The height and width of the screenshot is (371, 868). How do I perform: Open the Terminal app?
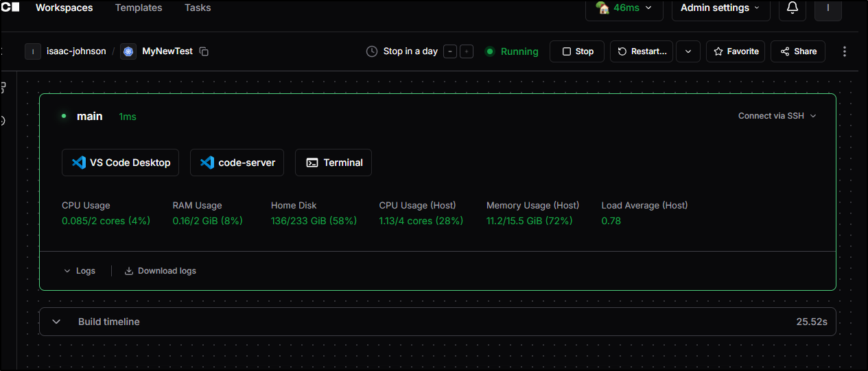[x=333, y=163]
